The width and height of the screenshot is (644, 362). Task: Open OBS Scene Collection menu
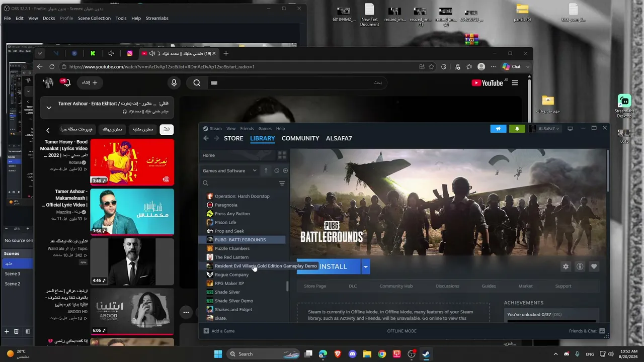(94, 18)
